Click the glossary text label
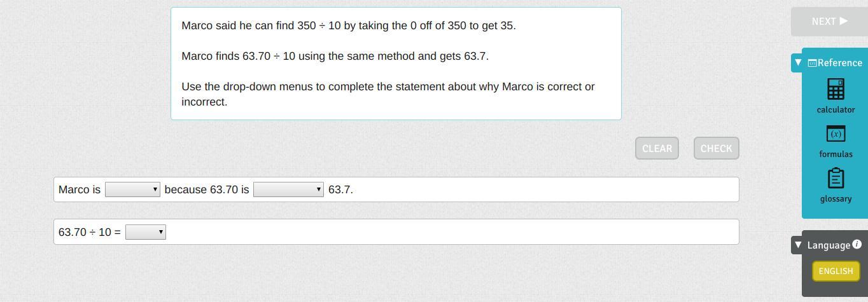This screenshot has height=302, width=868. (836, 198)
